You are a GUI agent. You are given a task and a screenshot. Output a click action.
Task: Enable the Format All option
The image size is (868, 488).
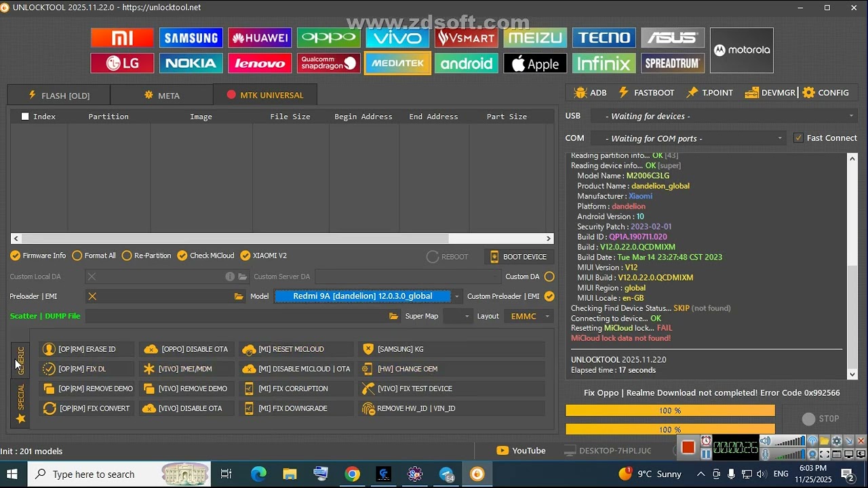tap(94, 256)
